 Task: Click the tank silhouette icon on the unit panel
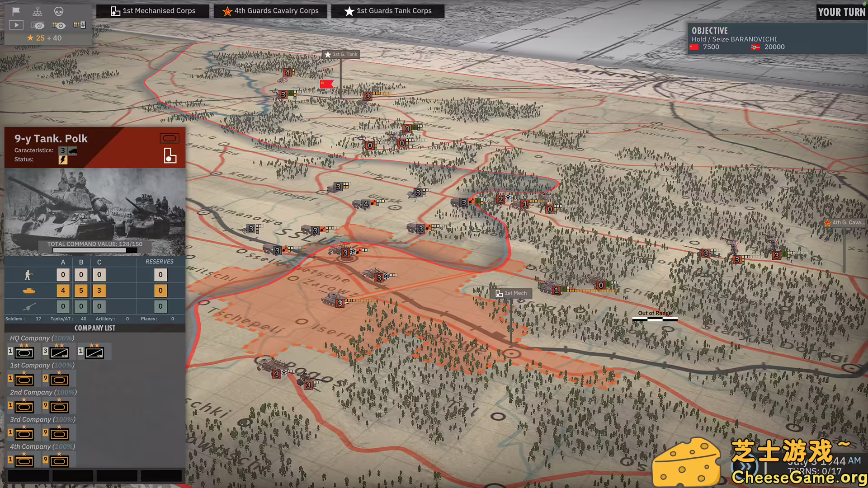(x=29, y=291)
